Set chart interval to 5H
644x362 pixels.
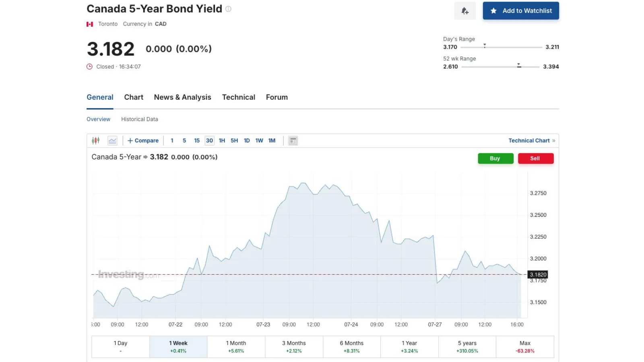(234, 140)
